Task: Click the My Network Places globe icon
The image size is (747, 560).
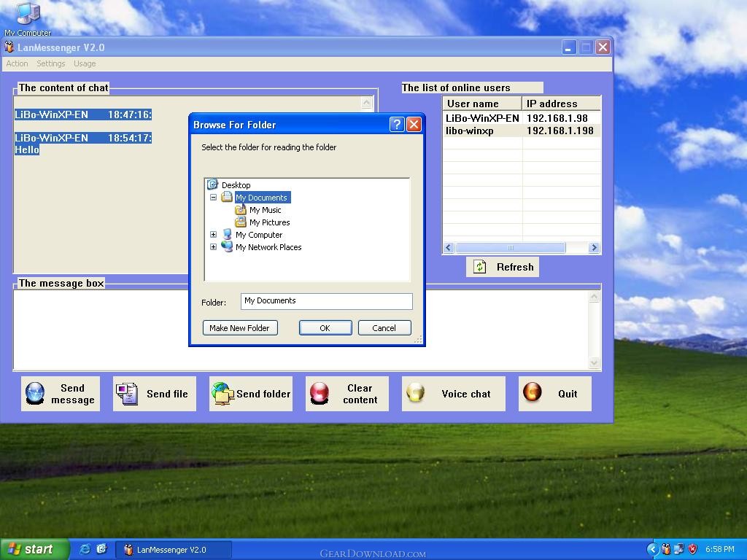Action: click(227, 246)
